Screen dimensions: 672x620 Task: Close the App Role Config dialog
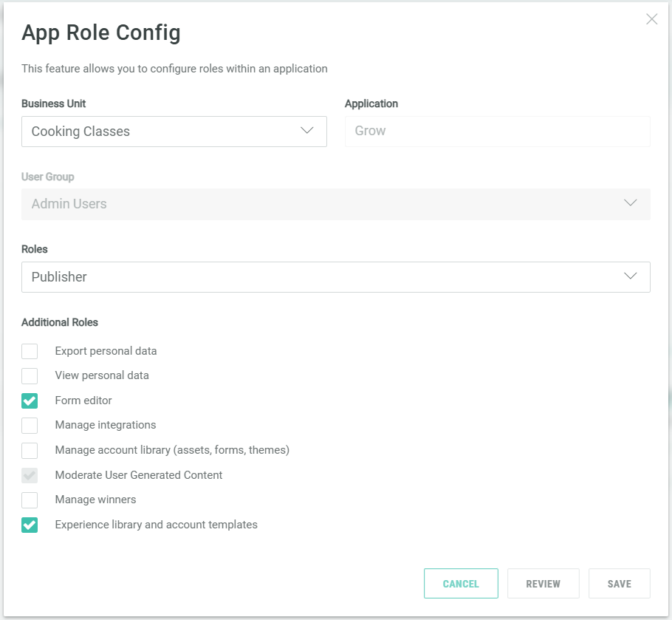click(x=651, y=19)
